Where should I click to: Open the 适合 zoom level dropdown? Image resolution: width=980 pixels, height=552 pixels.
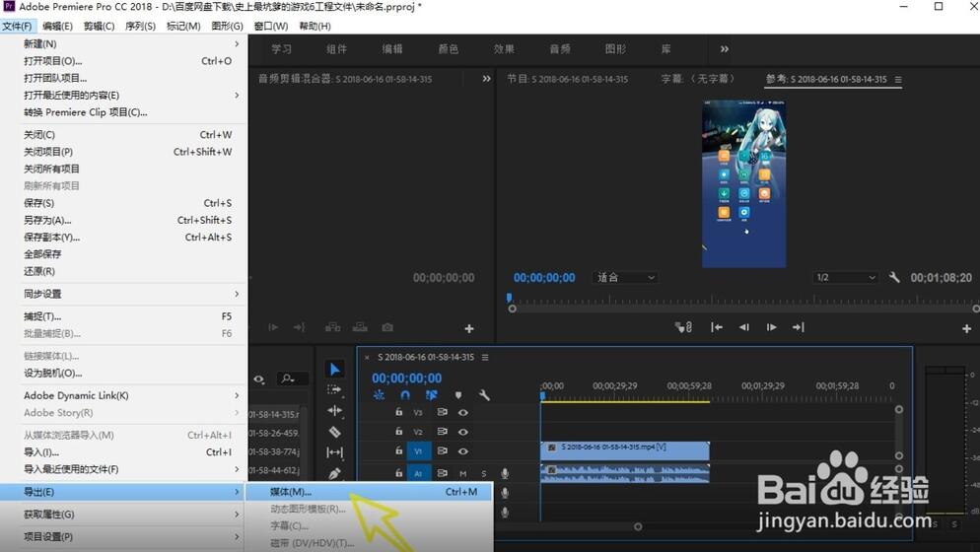626,278
